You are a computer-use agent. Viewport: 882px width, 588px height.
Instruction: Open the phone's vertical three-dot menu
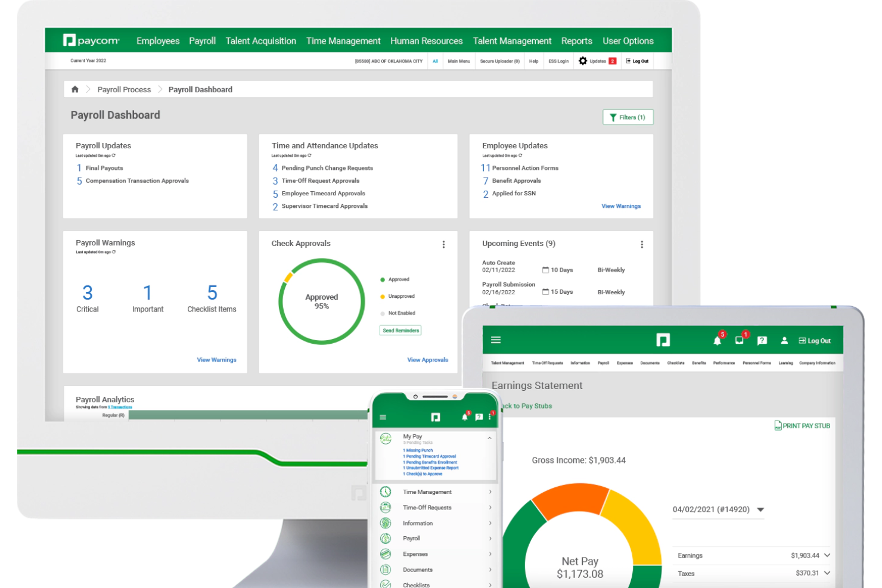(x=490, y=417)
